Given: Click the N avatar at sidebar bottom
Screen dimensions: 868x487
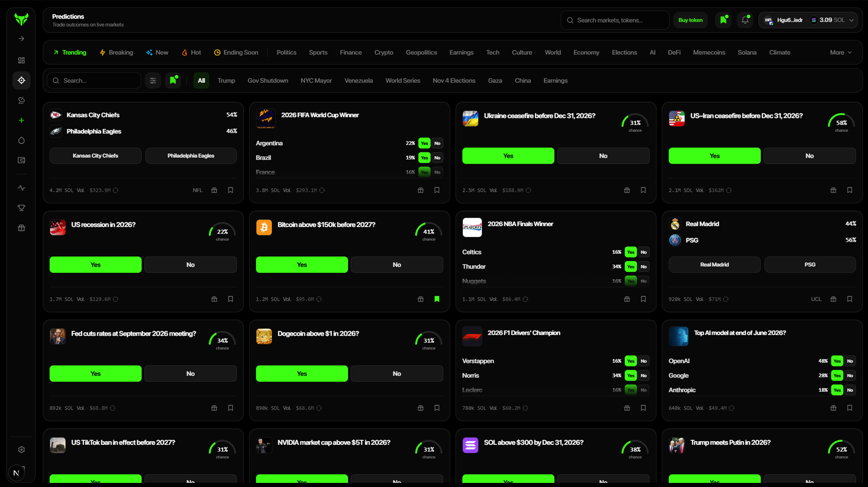Looking at the screenshot, I should point(16,473).
